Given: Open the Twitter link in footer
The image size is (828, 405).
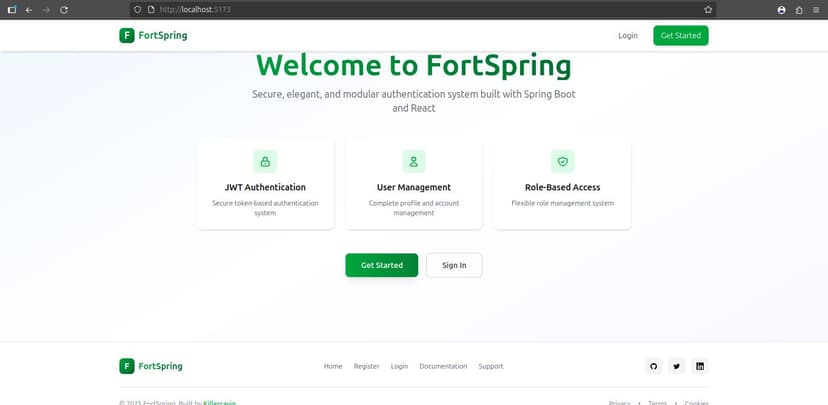Looking at the screenshot, I should (x=676, y=366).
